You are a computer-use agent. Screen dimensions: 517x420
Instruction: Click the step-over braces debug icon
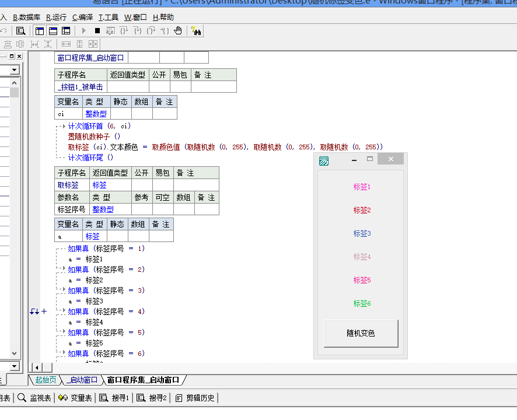coord(124,31)
